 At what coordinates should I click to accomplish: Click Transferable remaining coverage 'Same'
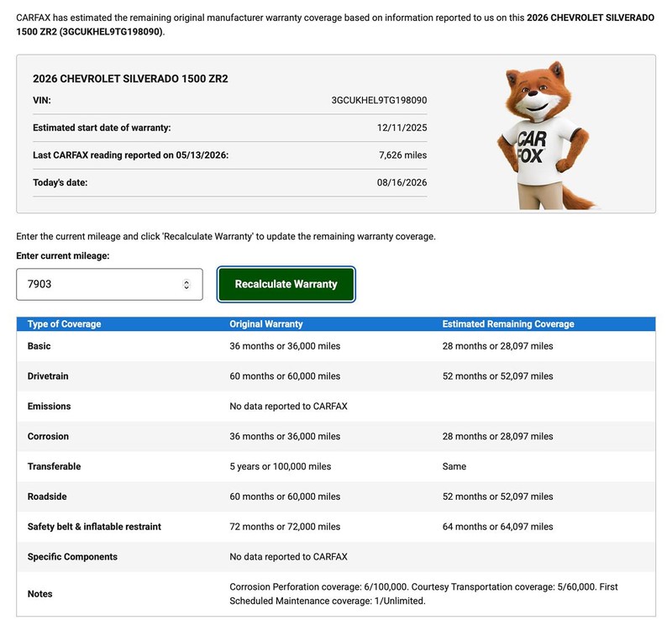coord(454,466)
